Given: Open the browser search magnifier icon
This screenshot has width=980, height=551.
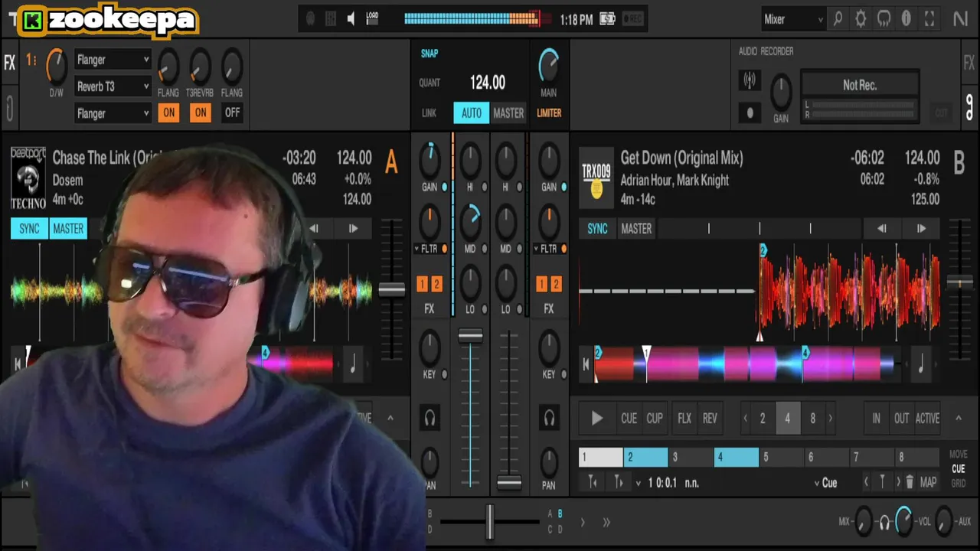Looking at the screenshot, I should click(x=838, y=19).
